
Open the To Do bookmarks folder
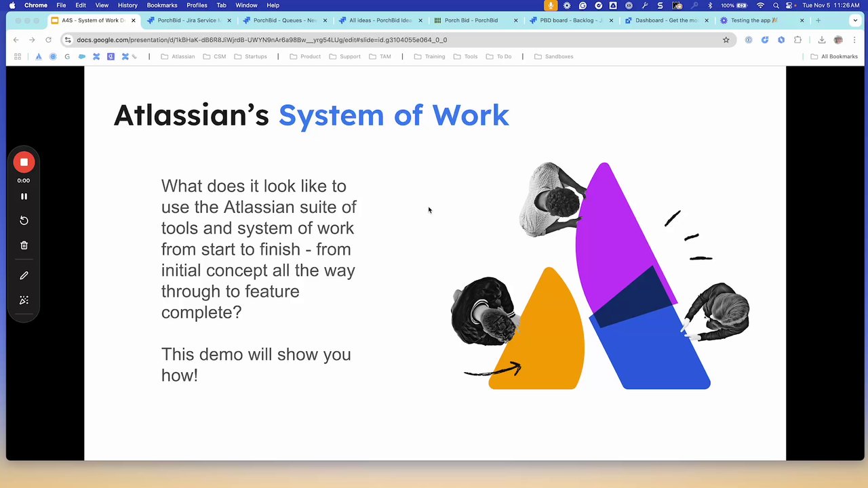498,56
